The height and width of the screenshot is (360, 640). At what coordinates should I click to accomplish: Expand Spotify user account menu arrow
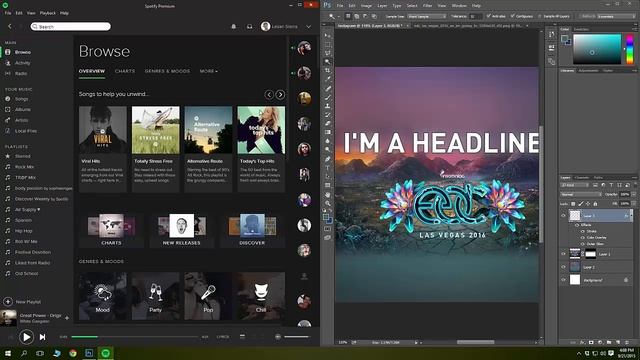309,27
